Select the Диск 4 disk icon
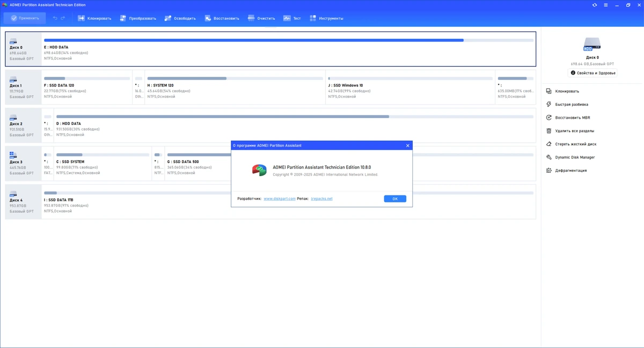Viewport: 644px width, 348px height. click(x=13, y=193)
